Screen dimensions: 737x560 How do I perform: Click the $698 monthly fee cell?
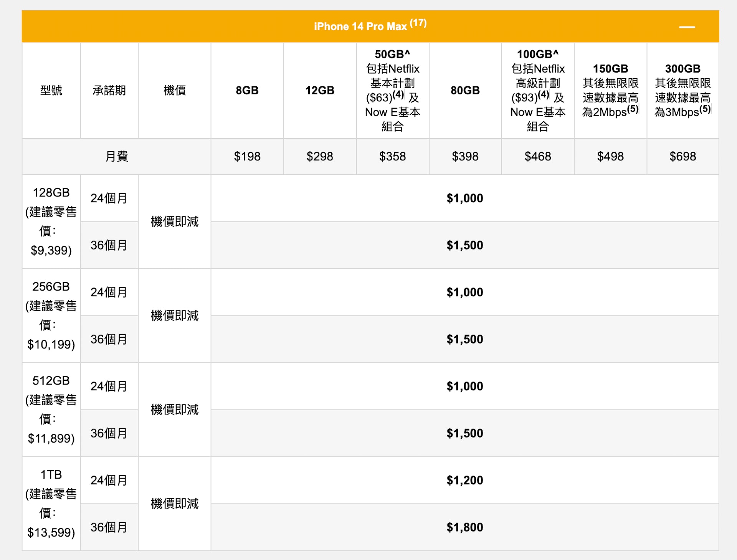click(x=682, y=157)
